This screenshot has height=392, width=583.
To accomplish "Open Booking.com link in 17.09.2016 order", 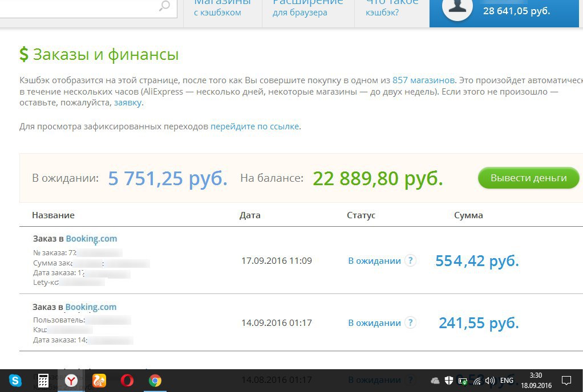I will (x=91, y=239).
